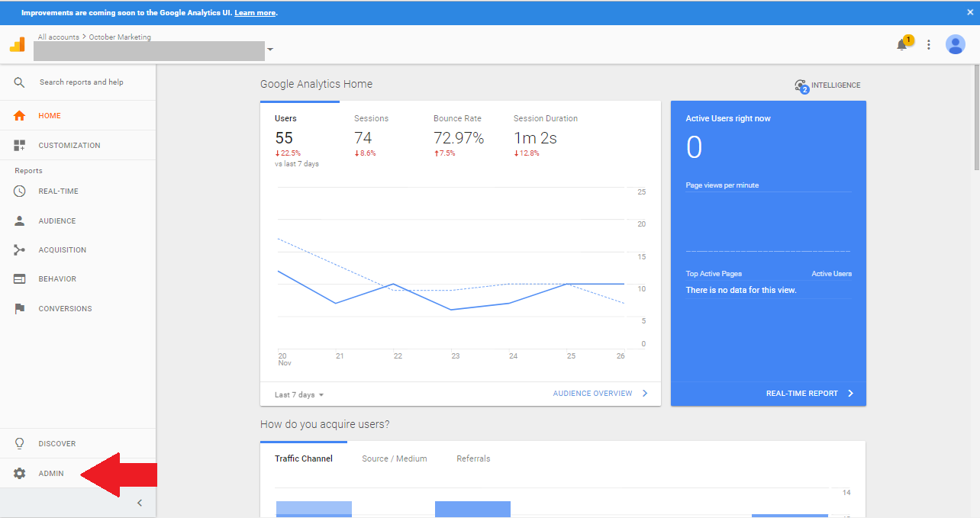Image resolution: width=980 pixels, height=518 pixels.
Task: Click October Marketing in the breadcrumb
Action: (120, 37)
